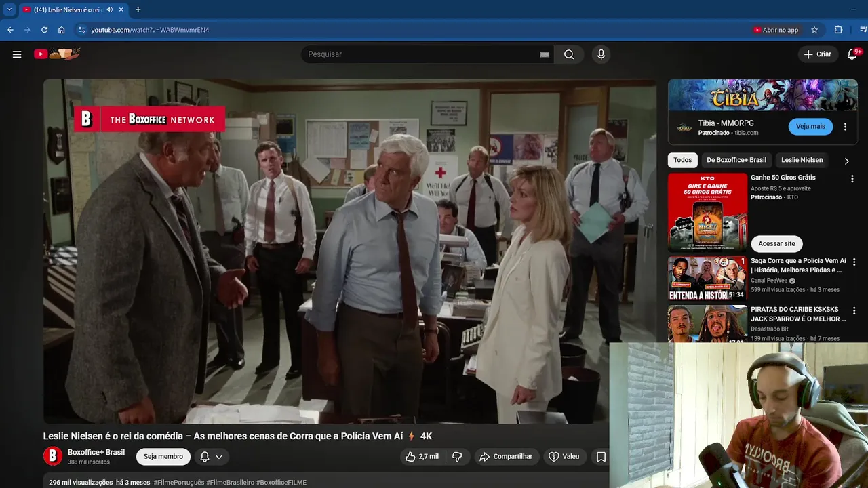
Task: Select the Todos filter chip
Action: coord(683,160)
